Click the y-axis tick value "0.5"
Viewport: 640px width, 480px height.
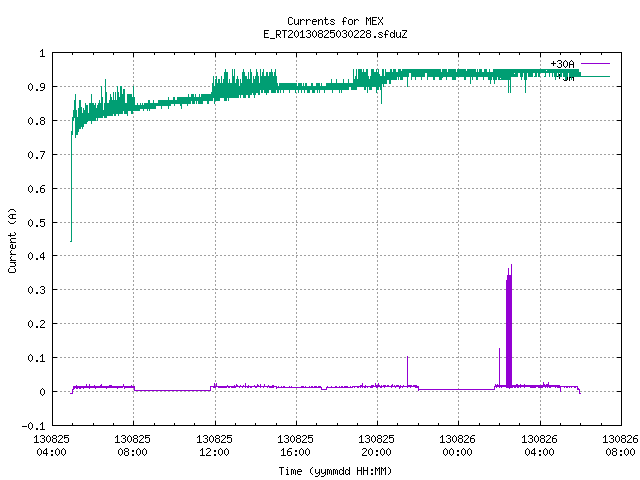point(36,222)
